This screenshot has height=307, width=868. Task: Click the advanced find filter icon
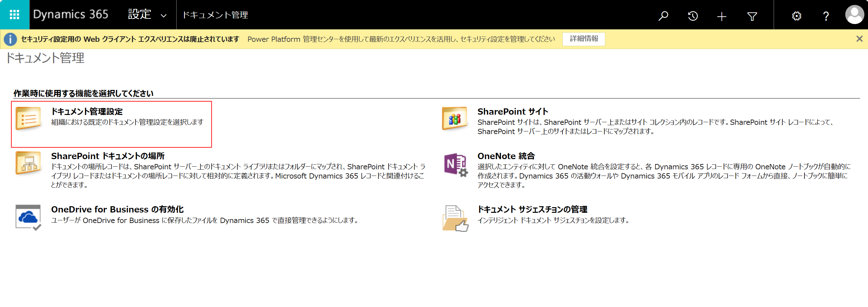click(752, 15)
